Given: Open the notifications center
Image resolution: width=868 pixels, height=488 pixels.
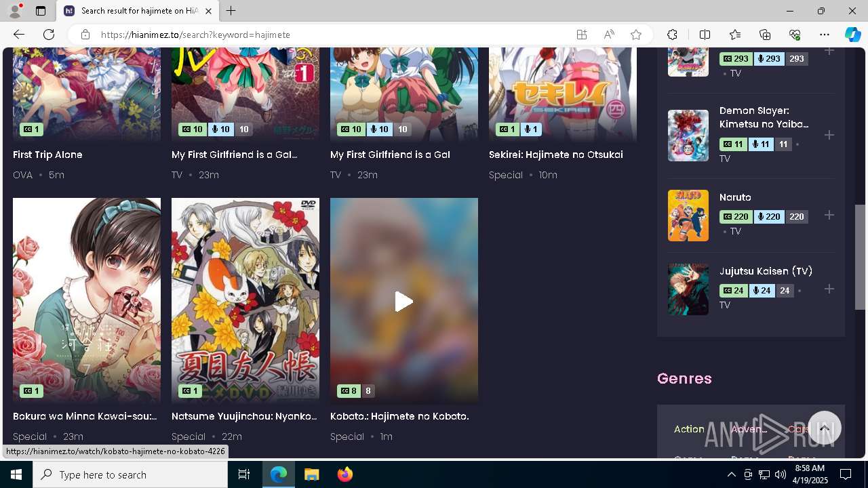Looking at the screenshot, I should point(846,474).
